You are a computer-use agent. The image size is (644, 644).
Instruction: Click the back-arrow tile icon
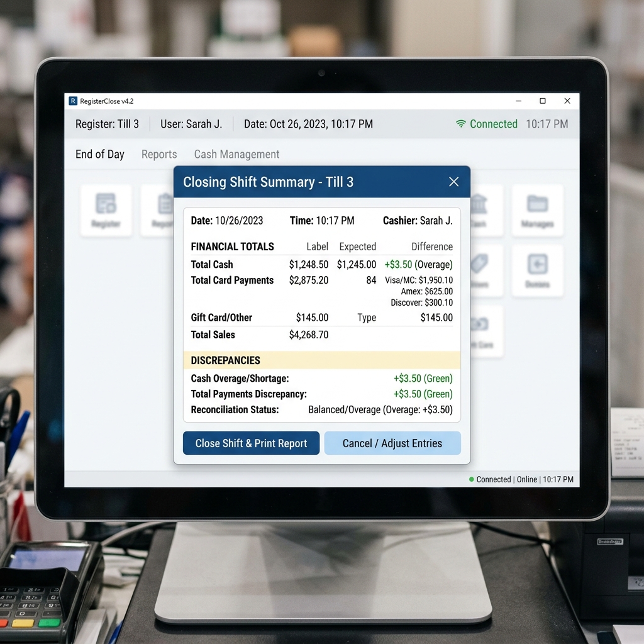(537, 264)
